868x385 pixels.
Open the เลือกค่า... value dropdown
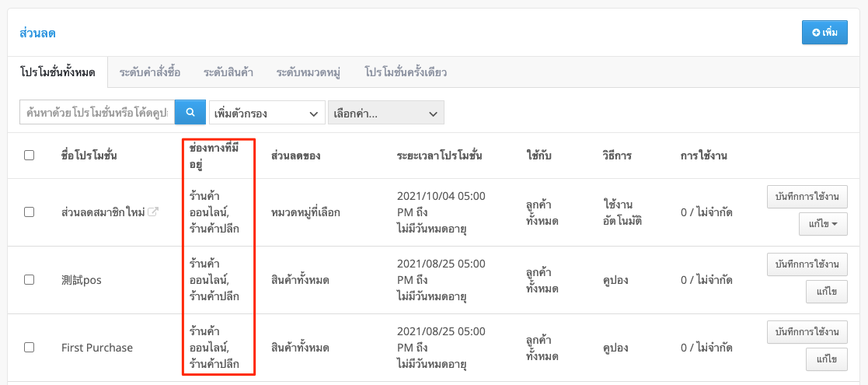[386, 113]
